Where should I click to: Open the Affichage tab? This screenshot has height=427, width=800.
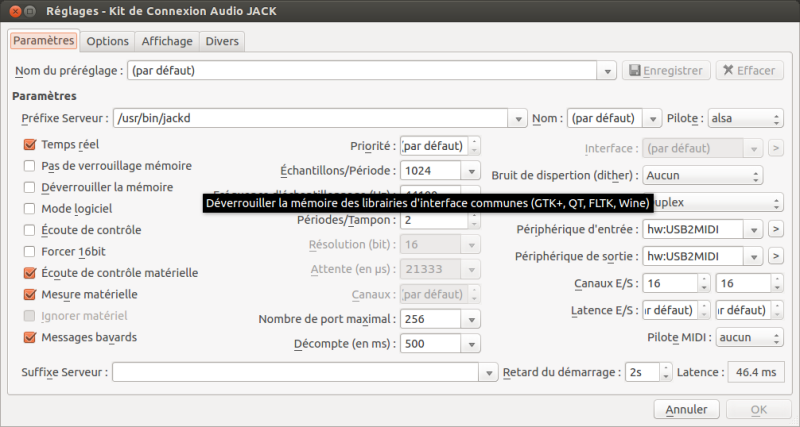click(167, 41)
